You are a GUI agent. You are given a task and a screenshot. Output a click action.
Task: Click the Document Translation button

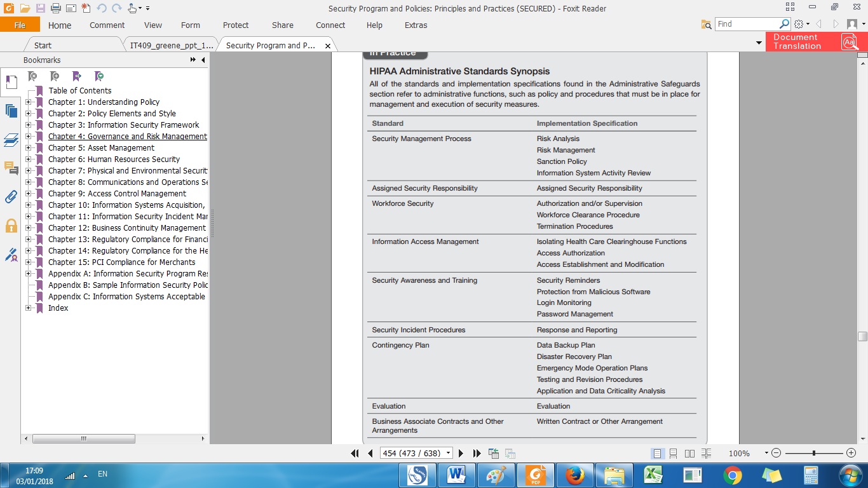coord(815,42)
